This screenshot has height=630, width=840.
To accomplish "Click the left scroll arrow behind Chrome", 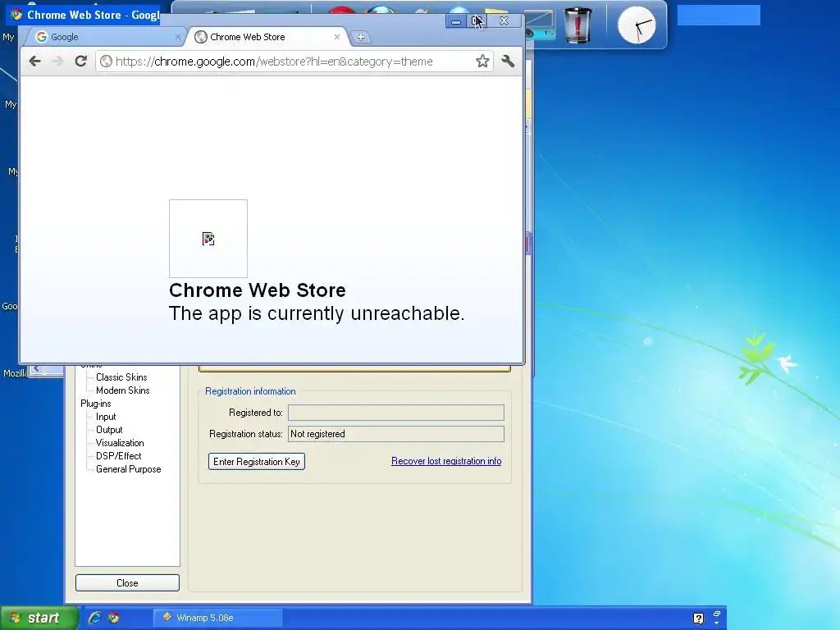I will coord(36,368).
